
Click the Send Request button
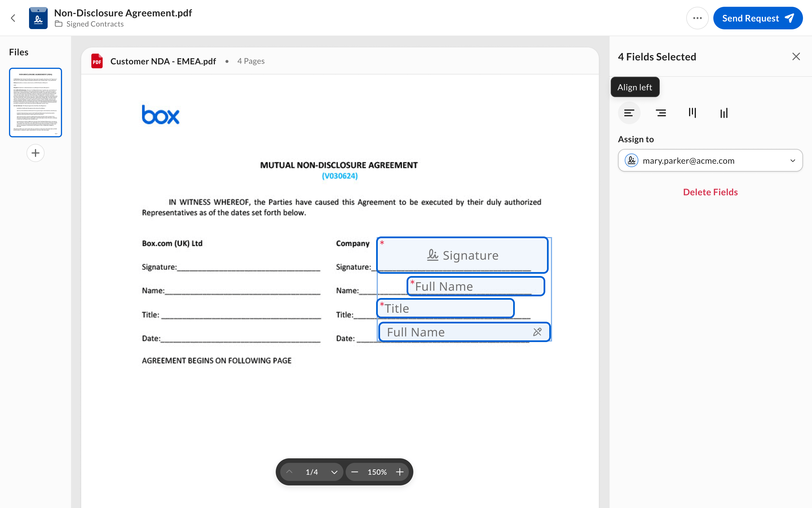[x=758, y=18]
